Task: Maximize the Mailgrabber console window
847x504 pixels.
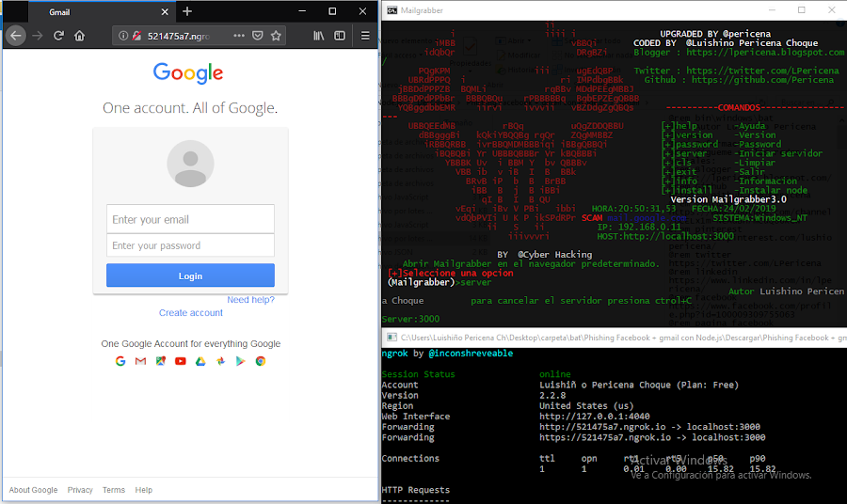Action: click(x=802, y=10)
